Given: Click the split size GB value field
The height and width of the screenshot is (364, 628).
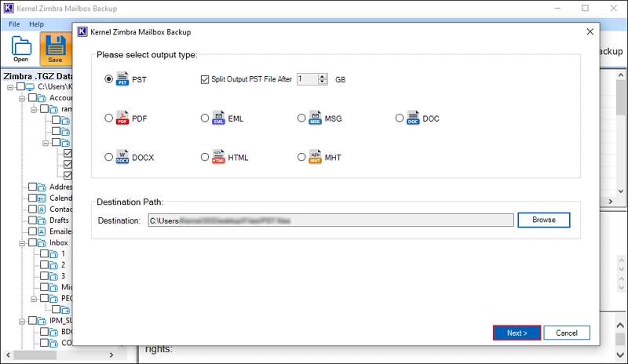Looking at the screenshot, I should click(x=308, y=79).
